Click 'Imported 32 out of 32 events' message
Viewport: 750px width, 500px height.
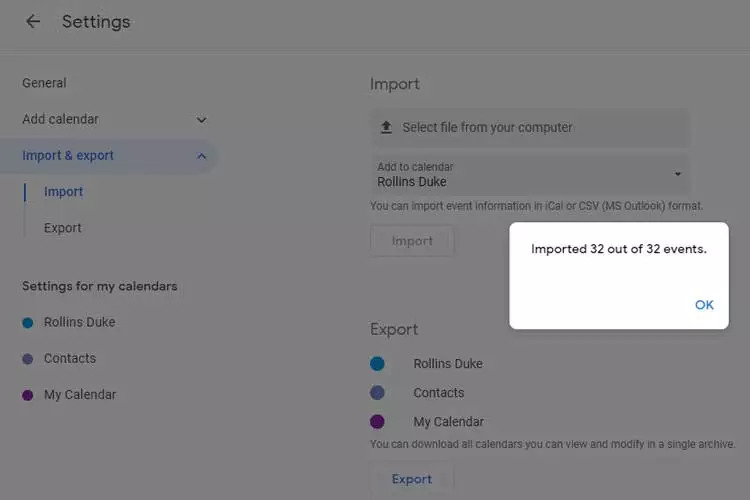click(x=618, y=249)
